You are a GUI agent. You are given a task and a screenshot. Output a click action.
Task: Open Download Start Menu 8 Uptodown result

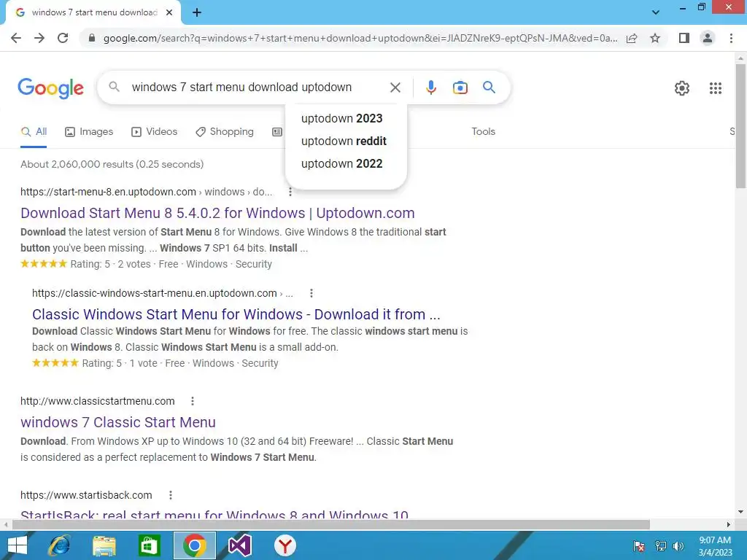click(x=217, y=213)
